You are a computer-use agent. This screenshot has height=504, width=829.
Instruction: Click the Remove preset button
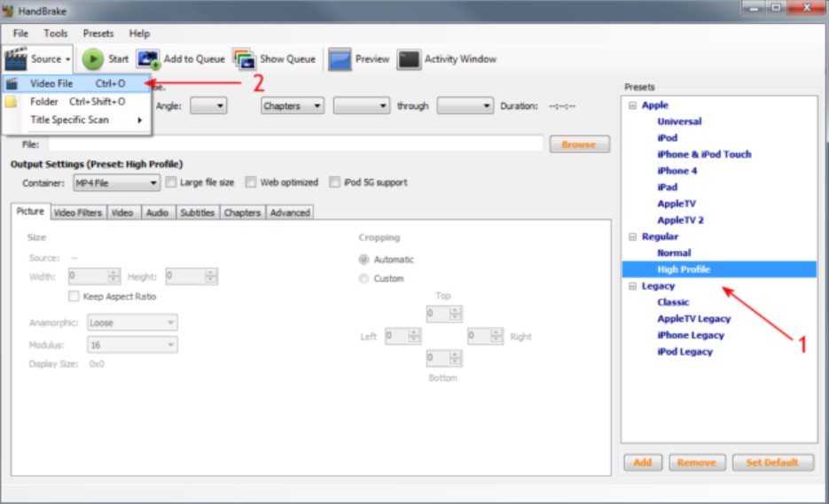pos(697,462)
